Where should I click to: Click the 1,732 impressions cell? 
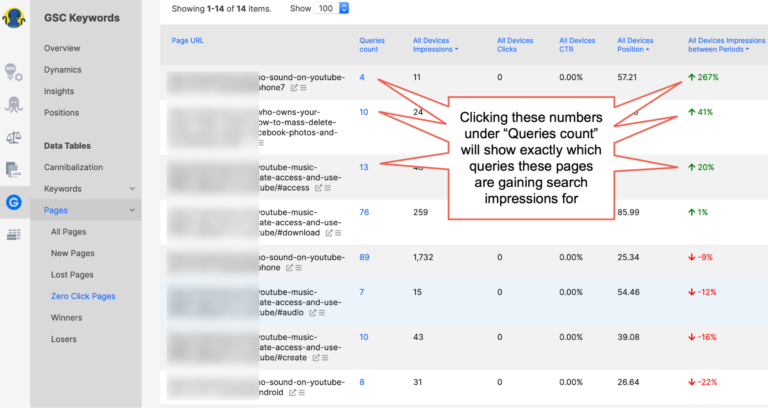[x=423, y=257]
